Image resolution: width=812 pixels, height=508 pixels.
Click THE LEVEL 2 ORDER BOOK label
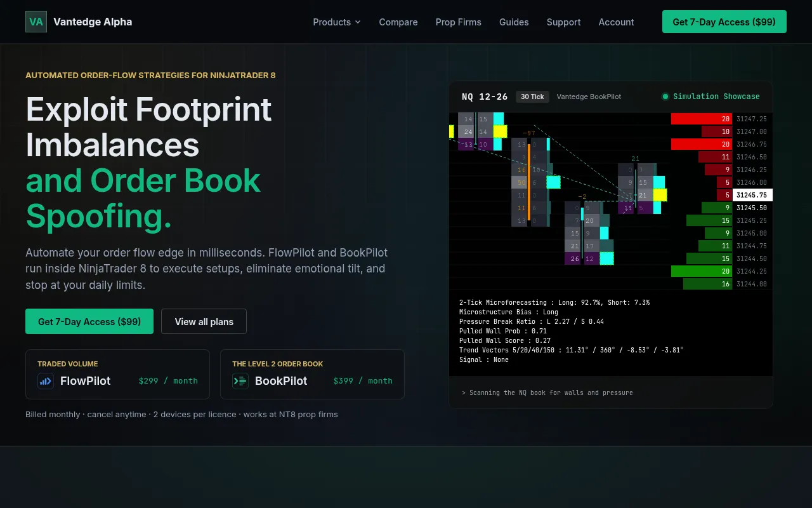278,364
